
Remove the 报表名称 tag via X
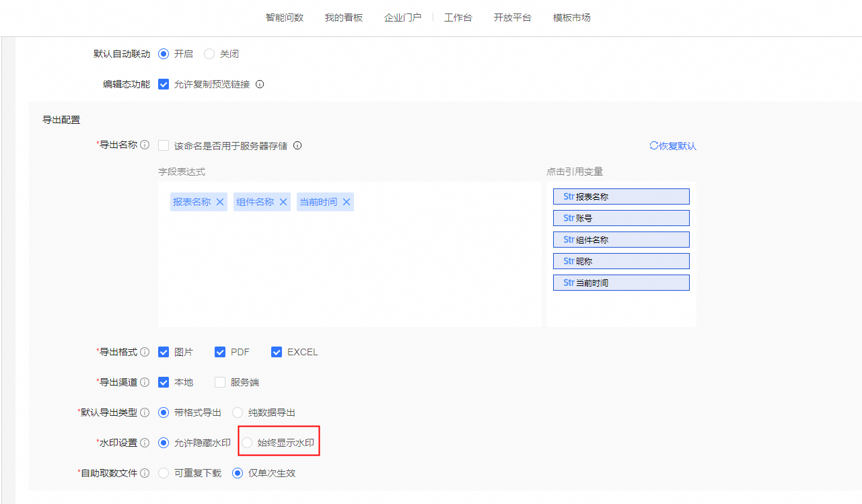[x=220, y=202]
